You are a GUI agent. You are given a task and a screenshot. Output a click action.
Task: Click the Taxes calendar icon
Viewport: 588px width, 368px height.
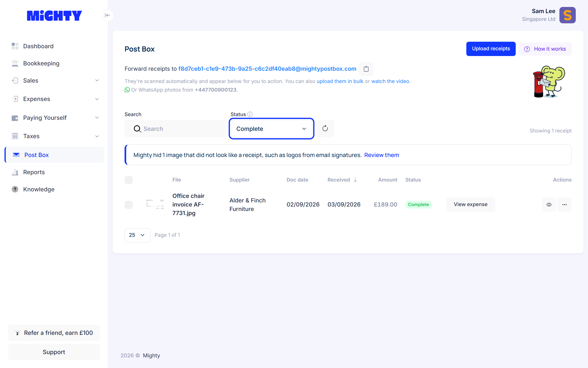click(15, 136)
